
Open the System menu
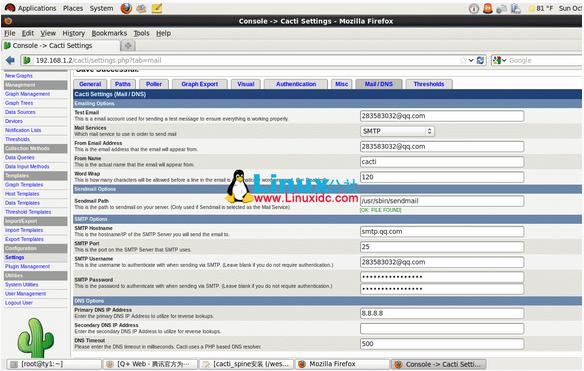click(101, 8)
